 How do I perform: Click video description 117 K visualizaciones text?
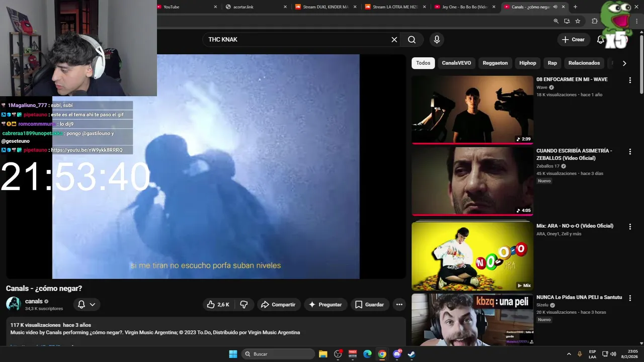point(51,325)
